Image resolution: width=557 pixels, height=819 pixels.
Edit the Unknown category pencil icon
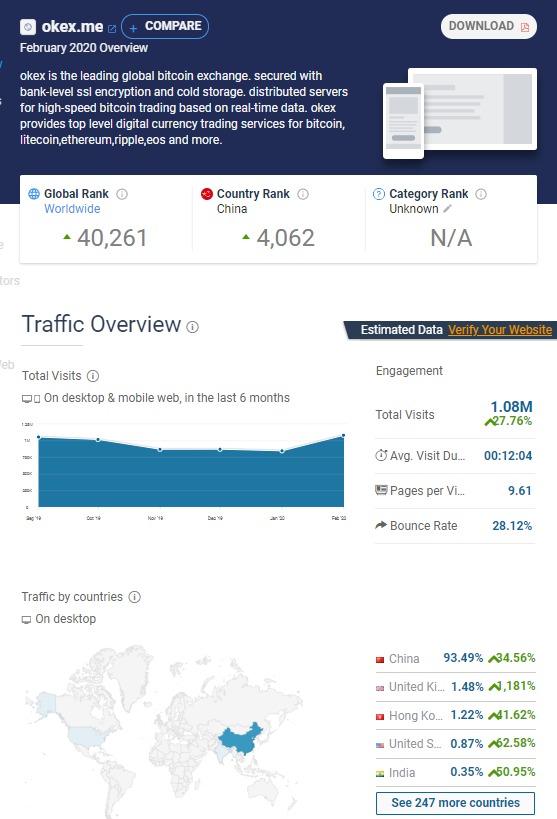click(x=447, y=209)
